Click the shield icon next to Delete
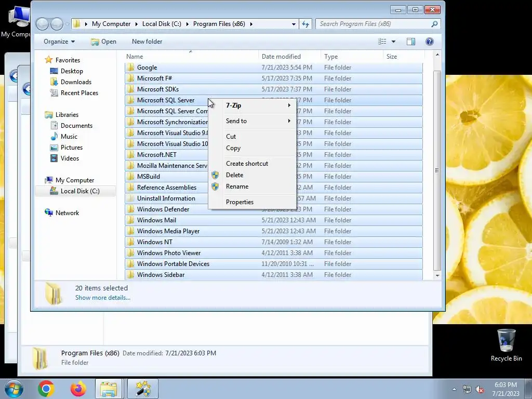 click(x=215, y=175)
